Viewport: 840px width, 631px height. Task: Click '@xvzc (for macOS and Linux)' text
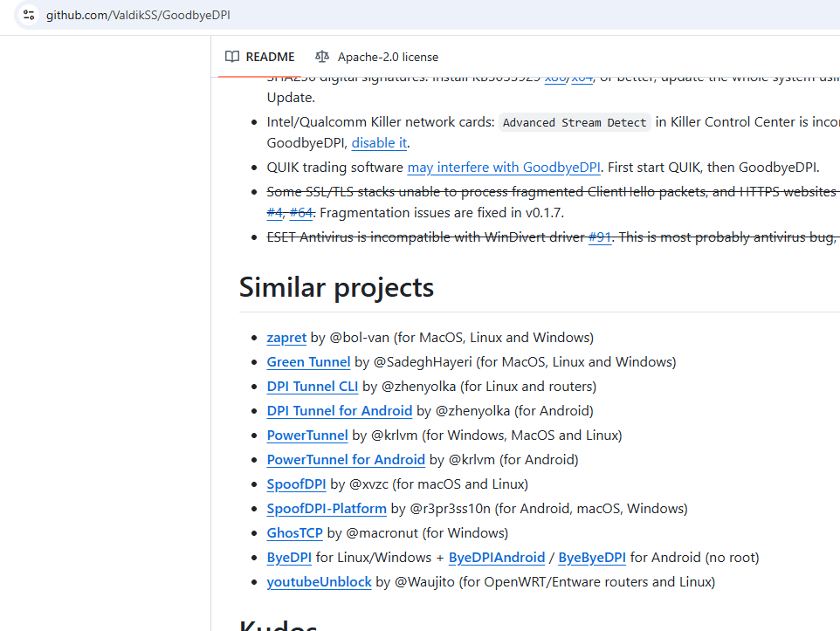(x=438, y=484)
